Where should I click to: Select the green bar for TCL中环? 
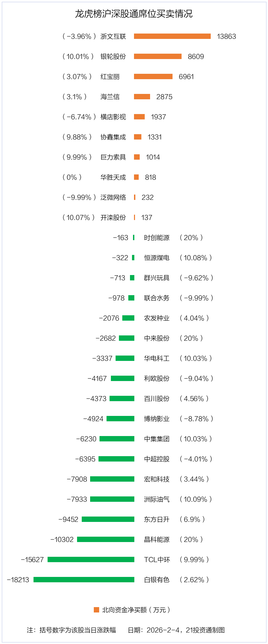point(91,559)
